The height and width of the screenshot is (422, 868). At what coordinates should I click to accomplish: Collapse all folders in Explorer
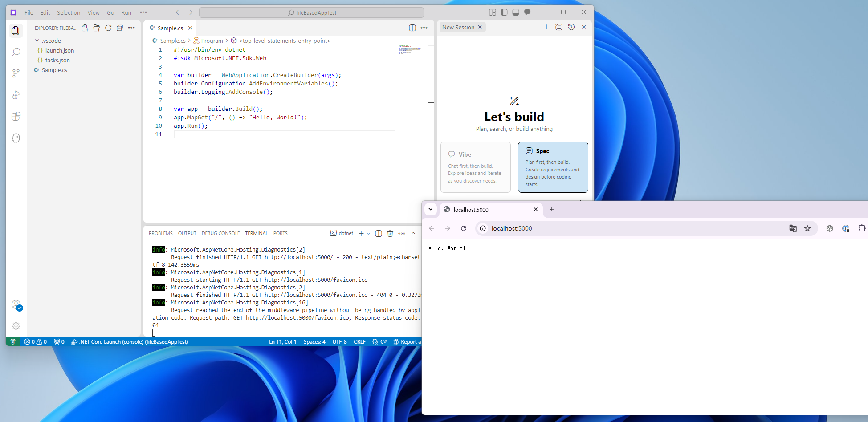(120, 28)
